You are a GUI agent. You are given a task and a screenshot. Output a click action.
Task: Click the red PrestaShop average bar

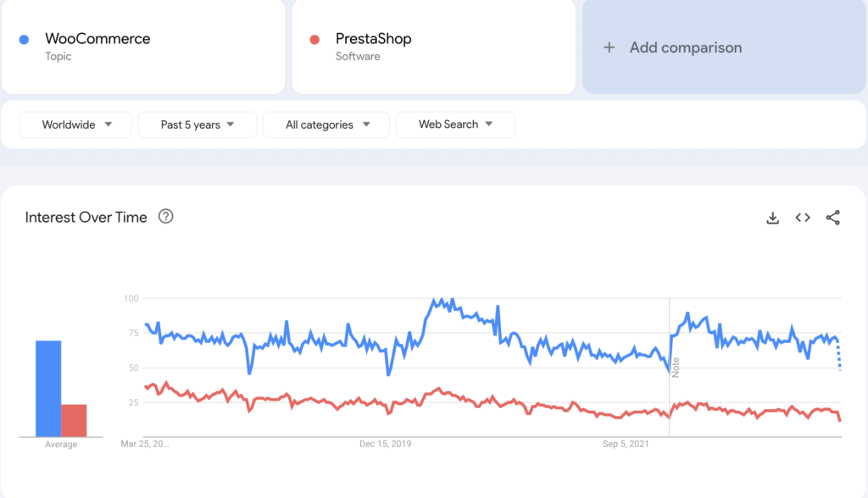point(74,419)
